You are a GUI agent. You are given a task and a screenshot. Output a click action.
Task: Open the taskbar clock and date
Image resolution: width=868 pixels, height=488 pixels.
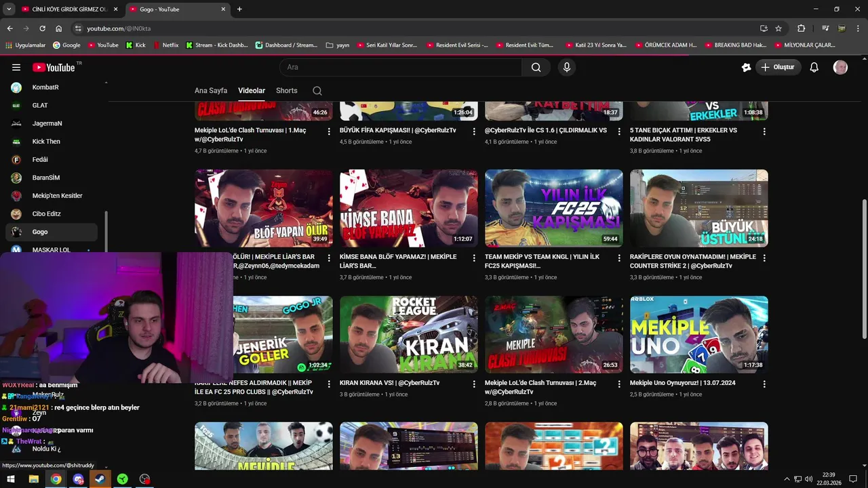(x=829, y=479)
